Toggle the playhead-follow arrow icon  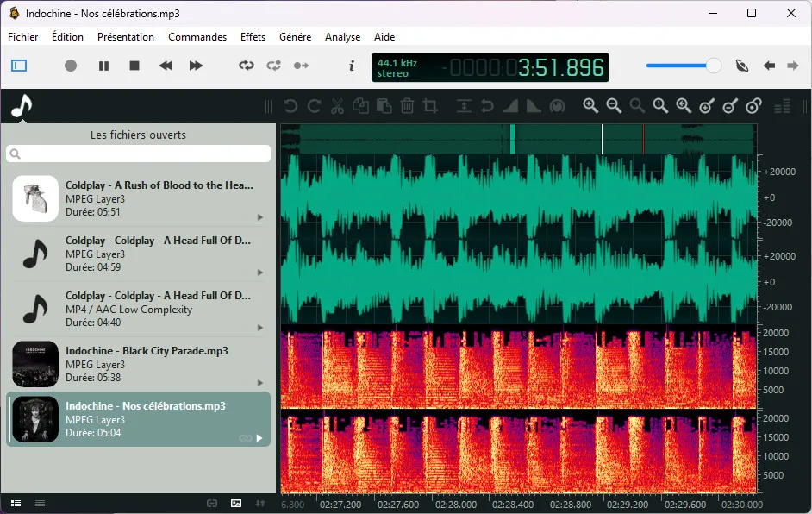point(302,66)
